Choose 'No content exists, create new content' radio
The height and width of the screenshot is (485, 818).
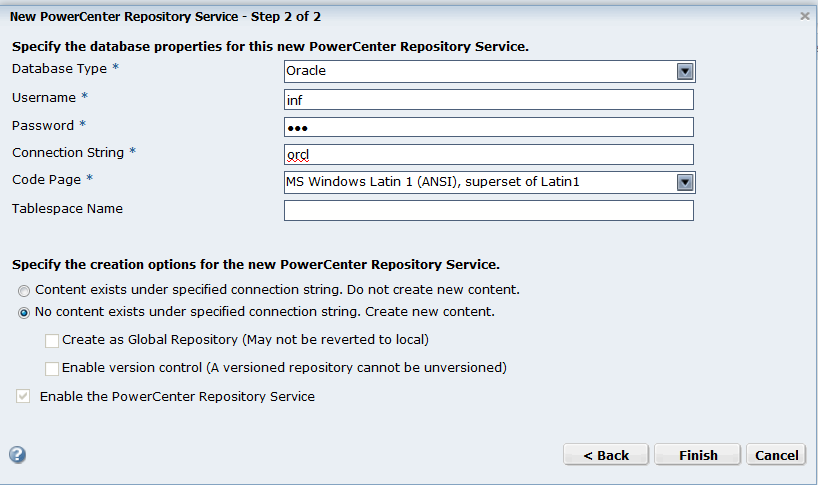(24, 312)
